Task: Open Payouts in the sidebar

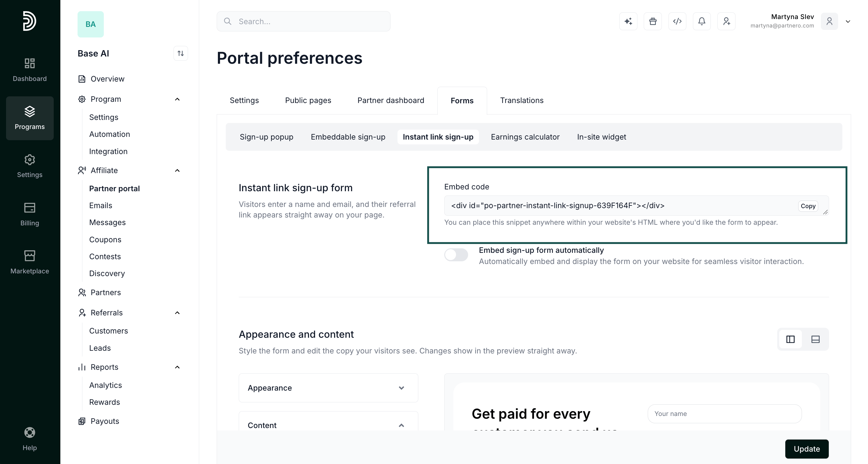Action: coord(105,421)
